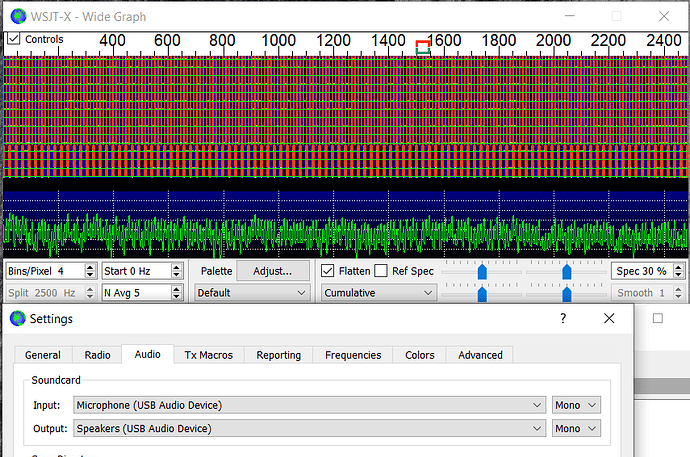Click the Spec 30 % field
This screenshot has height=457, width=690.
(x=642, y=271)
